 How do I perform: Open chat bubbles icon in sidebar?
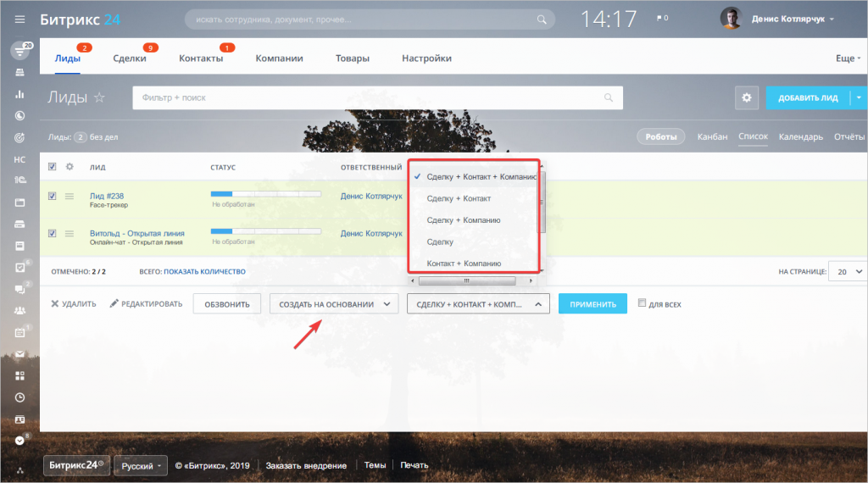(20, 289)
